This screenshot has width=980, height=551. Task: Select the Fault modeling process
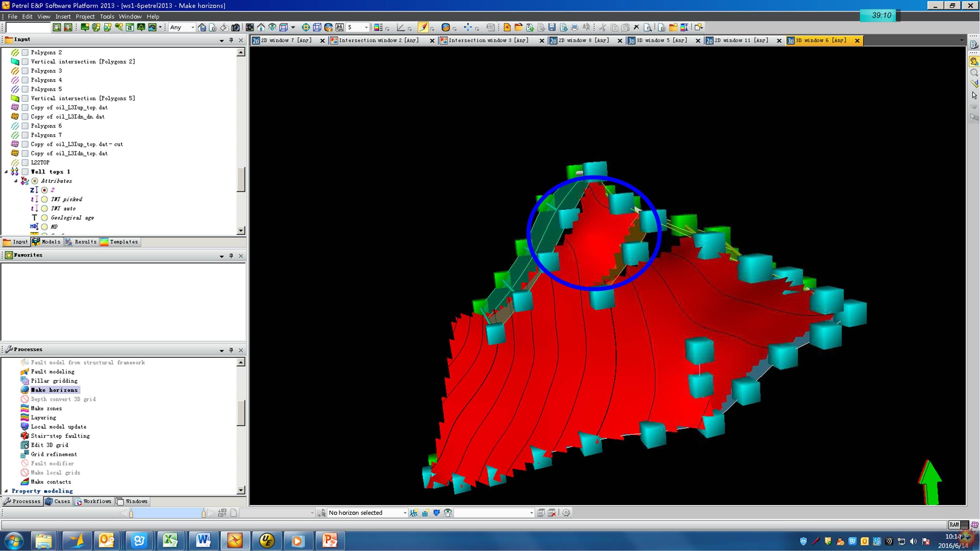53,371
